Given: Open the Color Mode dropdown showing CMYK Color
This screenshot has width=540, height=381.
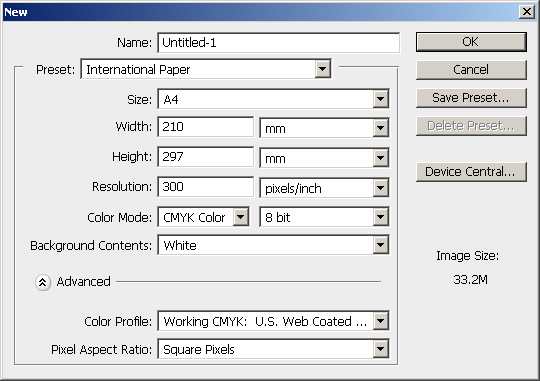Looking at the screenshot, I should point(203,217).
